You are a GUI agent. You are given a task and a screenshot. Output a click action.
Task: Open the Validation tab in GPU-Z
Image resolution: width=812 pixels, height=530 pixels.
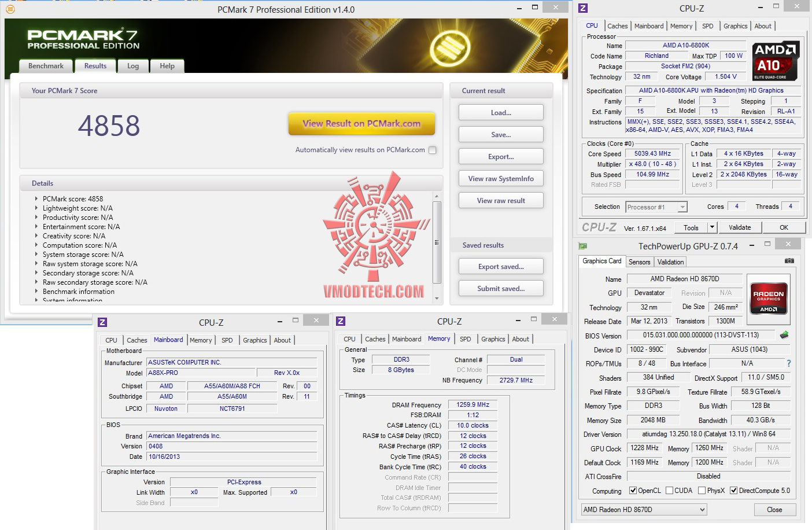pos(670,262)
